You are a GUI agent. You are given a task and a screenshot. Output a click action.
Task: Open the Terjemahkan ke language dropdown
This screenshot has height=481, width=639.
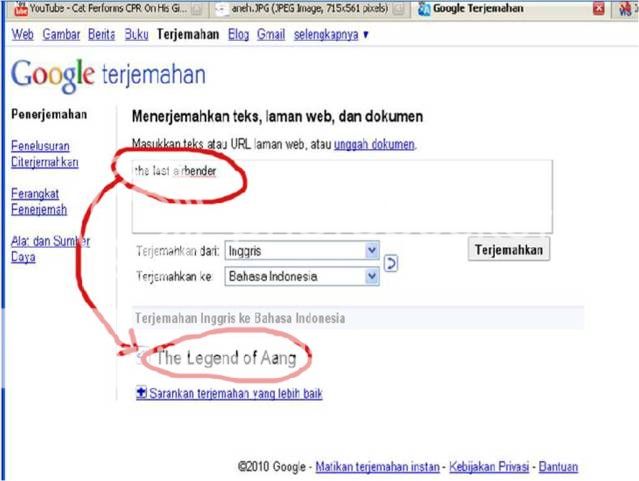click(302, 276)
